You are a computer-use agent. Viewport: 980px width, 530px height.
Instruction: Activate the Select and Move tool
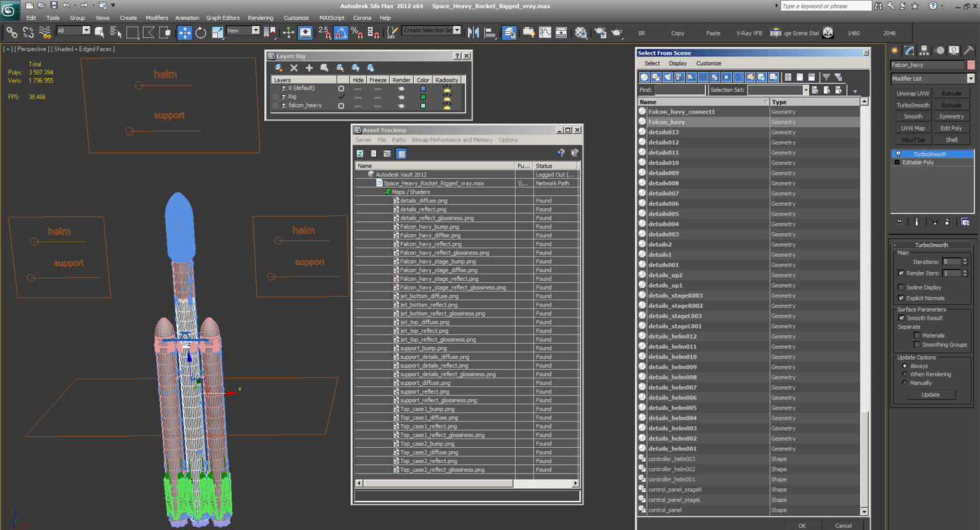coord(185,32)
